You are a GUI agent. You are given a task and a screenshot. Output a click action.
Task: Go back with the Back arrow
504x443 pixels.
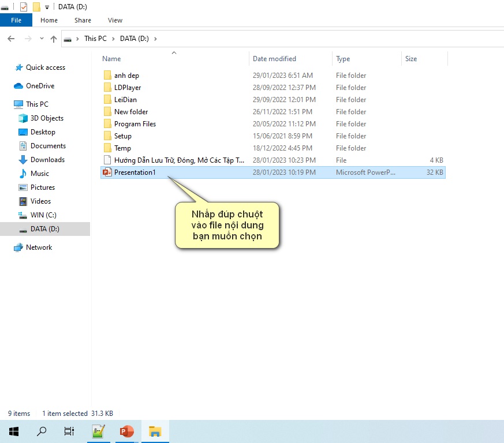11,39
